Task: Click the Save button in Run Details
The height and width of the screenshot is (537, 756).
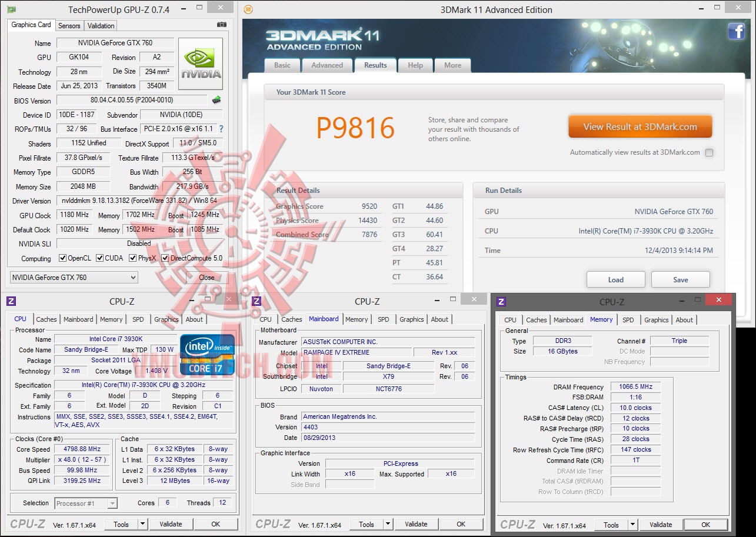Action: pyautogui.click(x=681, y=279)
